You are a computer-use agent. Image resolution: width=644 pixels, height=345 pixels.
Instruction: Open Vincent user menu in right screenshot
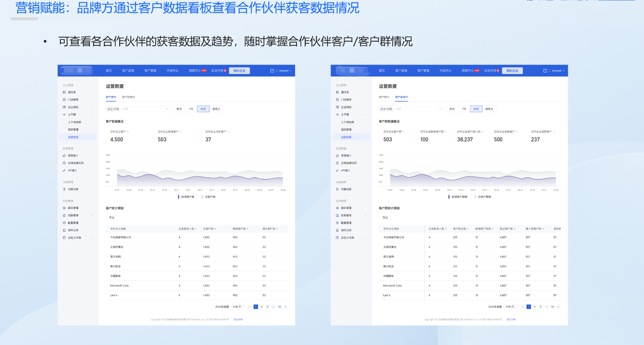pos(558,71)
